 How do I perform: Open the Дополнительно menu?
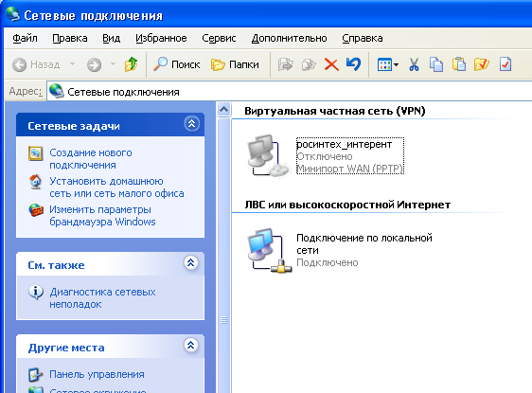coord(289,38)
